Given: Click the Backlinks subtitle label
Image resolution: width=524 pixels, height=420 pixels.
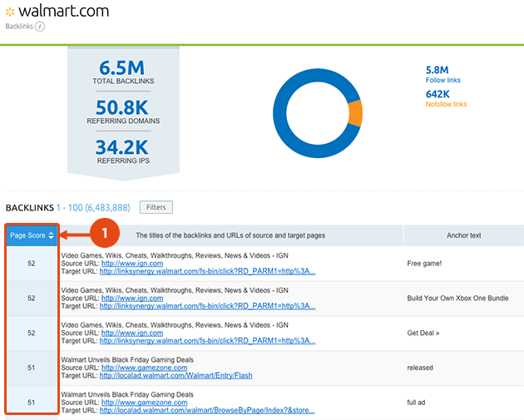Looking at the screenshot, I should [x=19, y=27].
